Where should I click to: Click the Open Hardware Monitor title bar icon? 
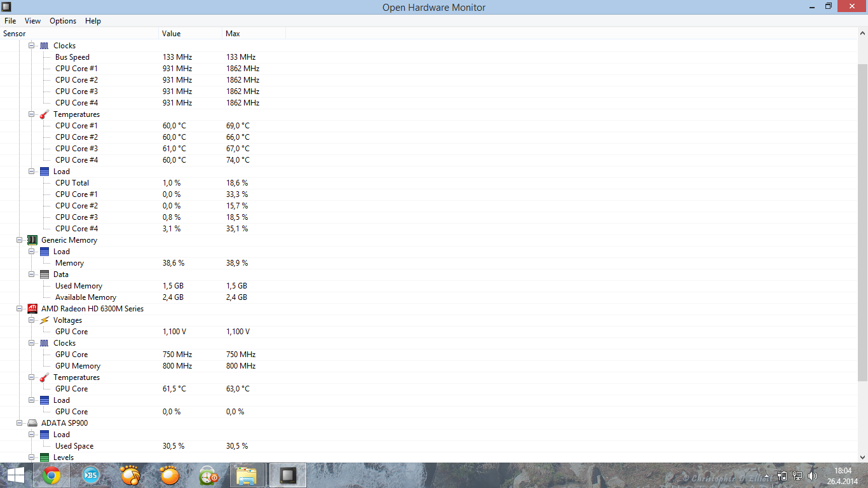7,7
